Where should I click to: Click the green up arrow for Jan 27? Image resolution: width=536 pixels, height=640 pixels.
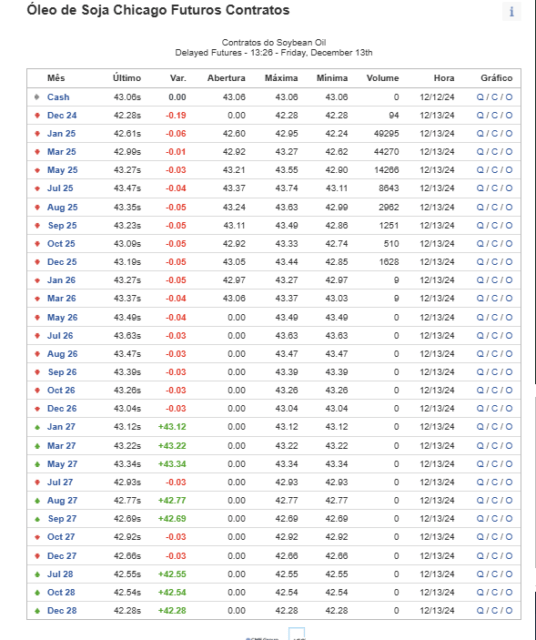click(x=37, y=427)
